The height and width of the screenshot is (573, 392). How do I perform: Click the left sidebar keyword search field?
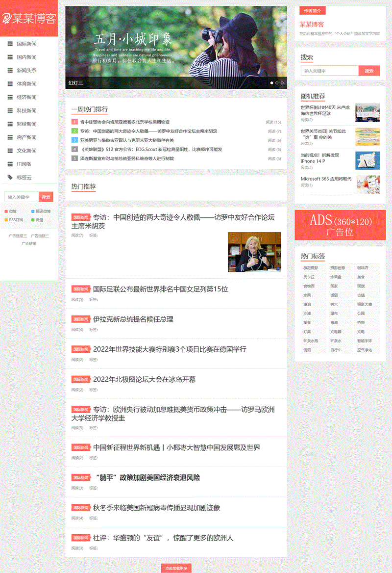coord(22,197)
